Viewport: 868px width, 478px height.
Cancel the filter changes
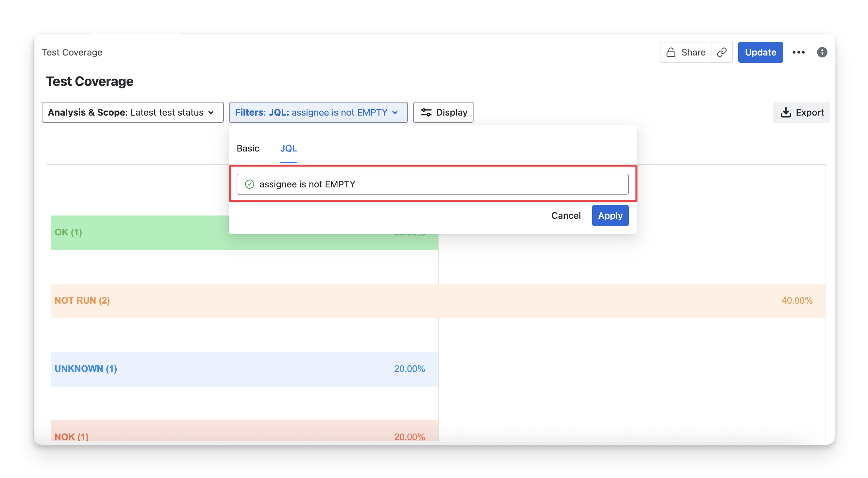(x=566, y=215)
